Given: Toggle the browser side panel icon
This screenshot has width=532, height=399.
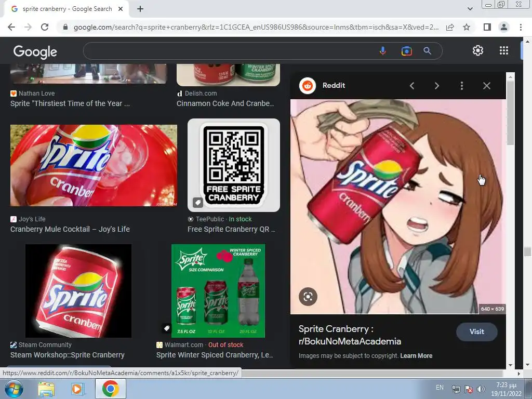Looking at the screenshot, I should click(x=487, y=27).
